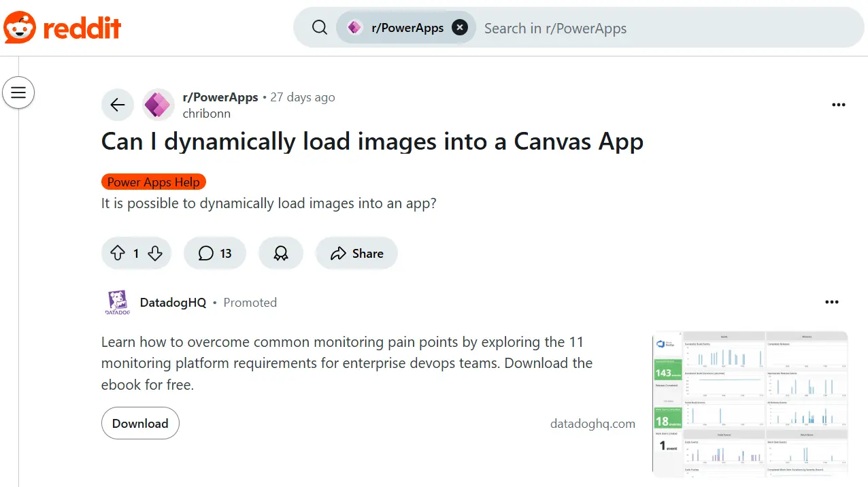Click the r/PowerApps community avatar
This screenshot has width=868, height=487.
coord(158,105)
